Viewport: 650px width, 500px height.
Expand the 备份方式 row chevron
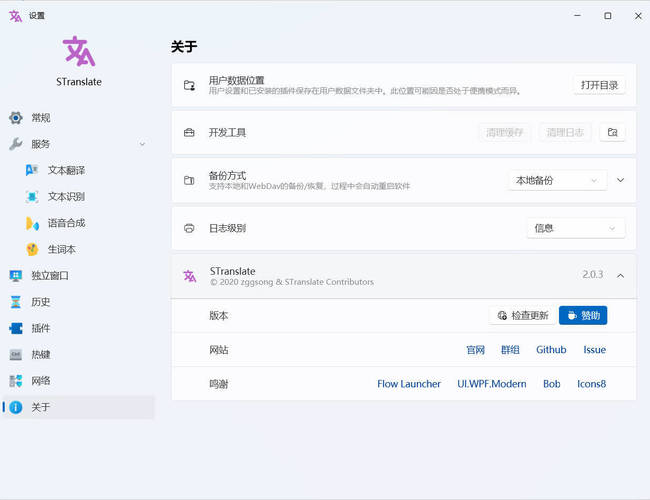click(x=620, y=180)
